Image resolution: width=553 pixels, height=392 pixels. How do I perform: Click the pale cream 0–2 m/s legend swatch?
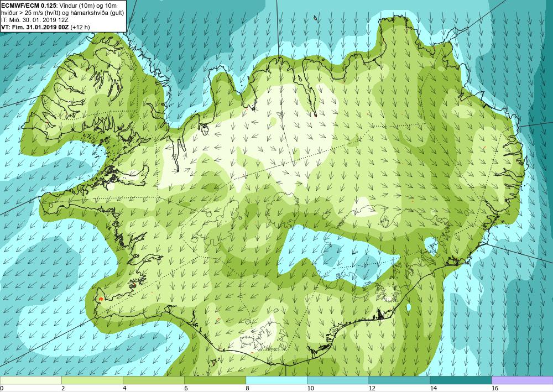(x=30, y=380)
